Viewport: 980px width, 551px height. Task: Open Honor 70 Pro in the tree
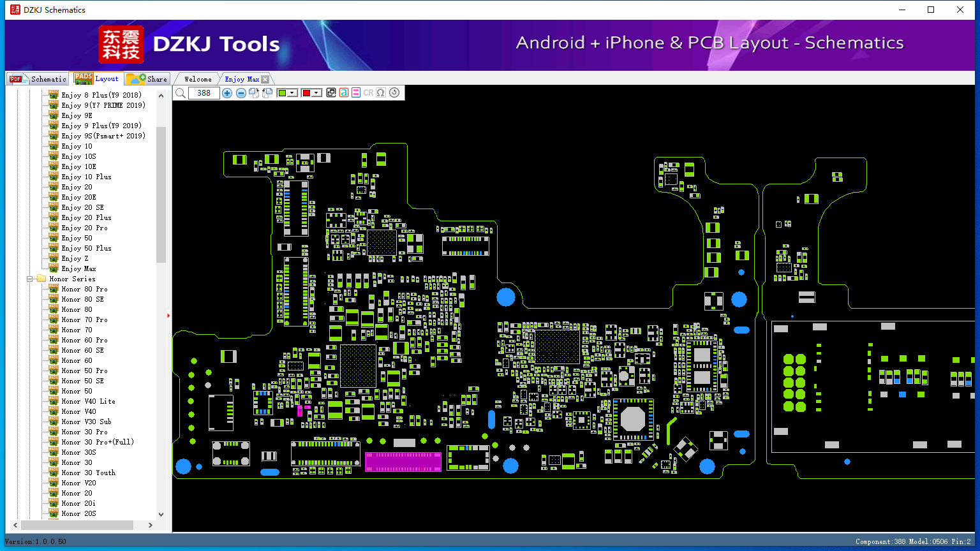click(84, 320)
